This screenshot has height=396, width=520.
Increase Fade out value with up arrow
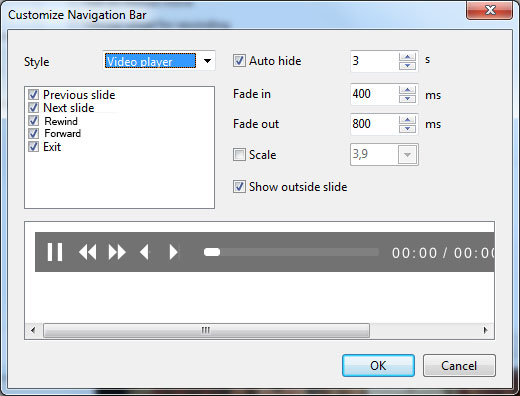tap(407, 120)
